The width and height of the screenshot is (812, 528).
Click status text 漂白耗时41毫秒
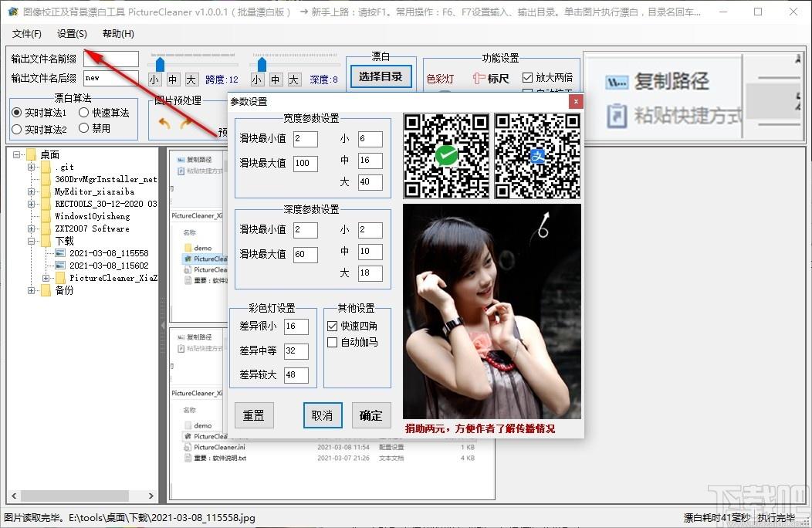pos(717,518)
